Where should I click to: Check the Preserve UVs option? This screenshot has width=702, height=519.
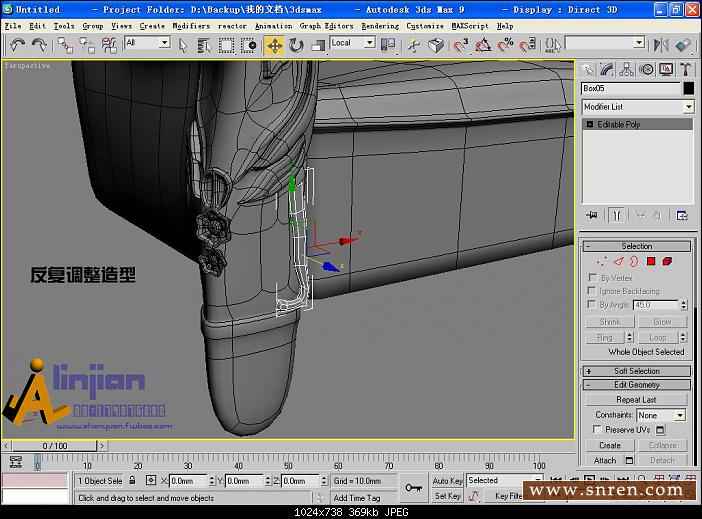[596, 430]
